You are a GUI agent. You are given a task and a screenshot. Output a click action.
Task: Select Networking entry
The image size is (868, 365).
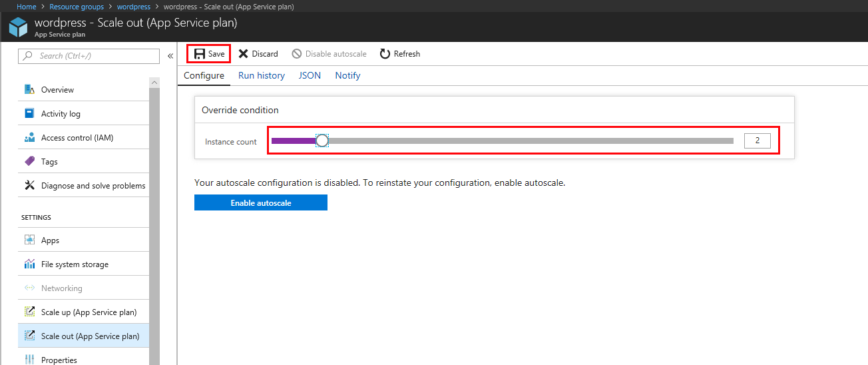(84, 288)
